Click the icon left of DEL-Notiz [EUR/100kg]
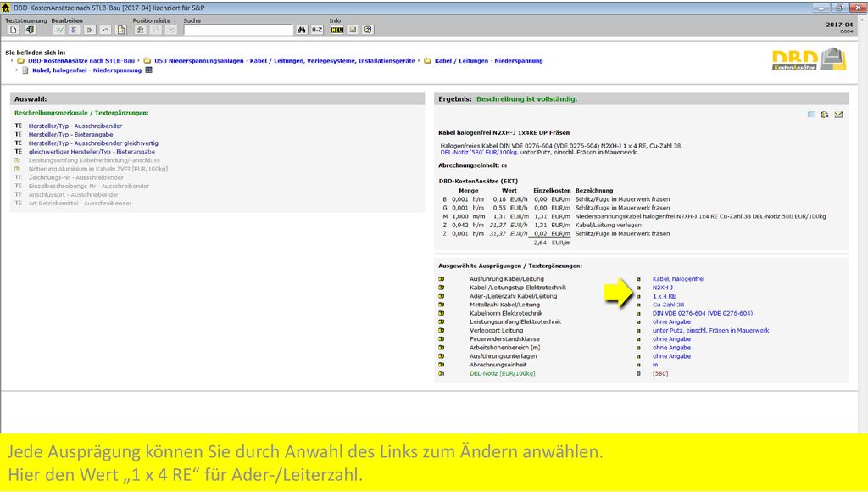This screenshot has height=492, width=868. (x=441, y=373)
